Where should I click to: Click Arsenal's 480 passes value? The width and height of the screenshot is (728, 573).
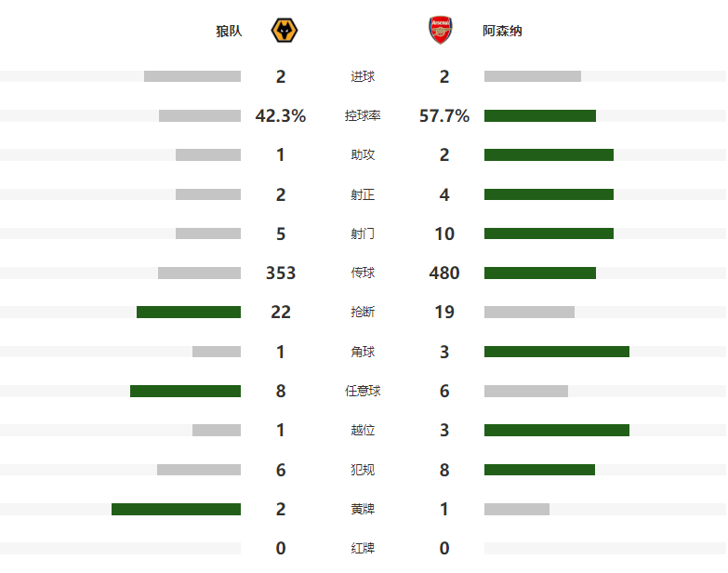(x=444, y=273)
